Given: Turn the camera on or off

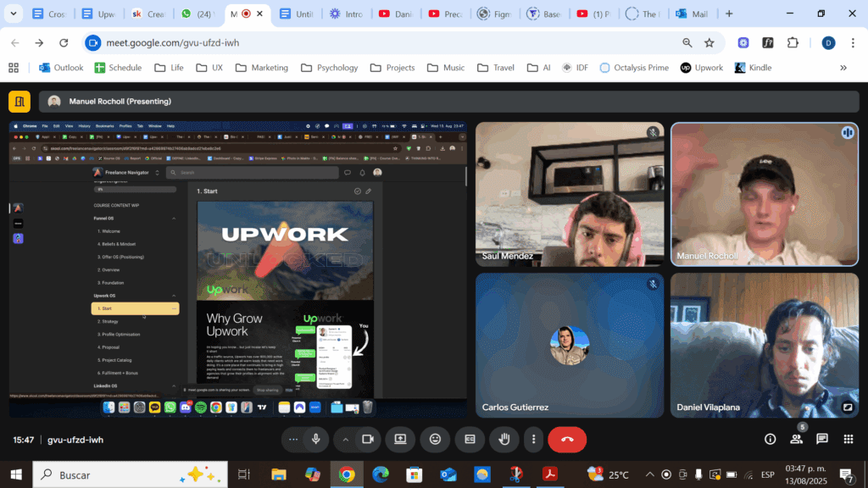Looking at the screenshot, I should click(368, 439).
